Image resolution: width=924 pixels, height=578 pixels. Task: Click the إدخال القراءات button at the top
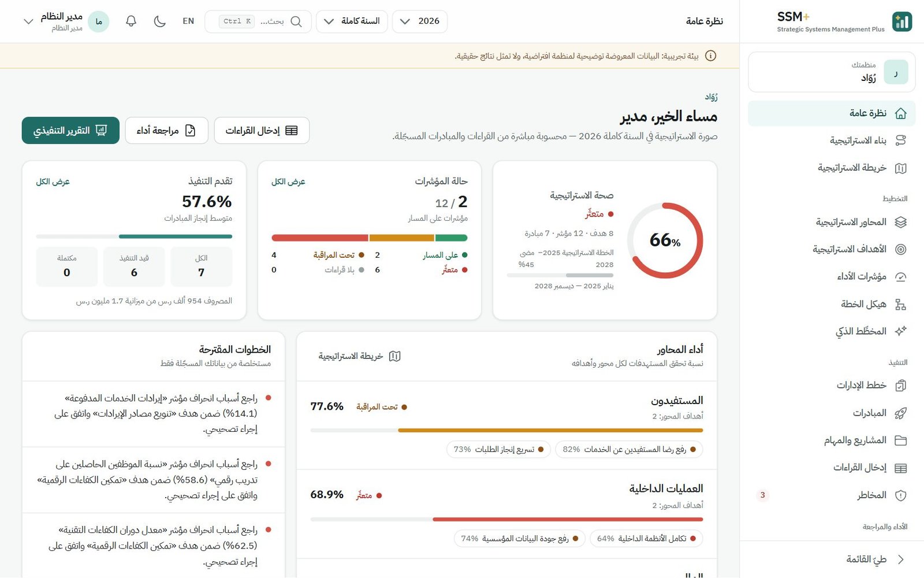click(262, 131)
